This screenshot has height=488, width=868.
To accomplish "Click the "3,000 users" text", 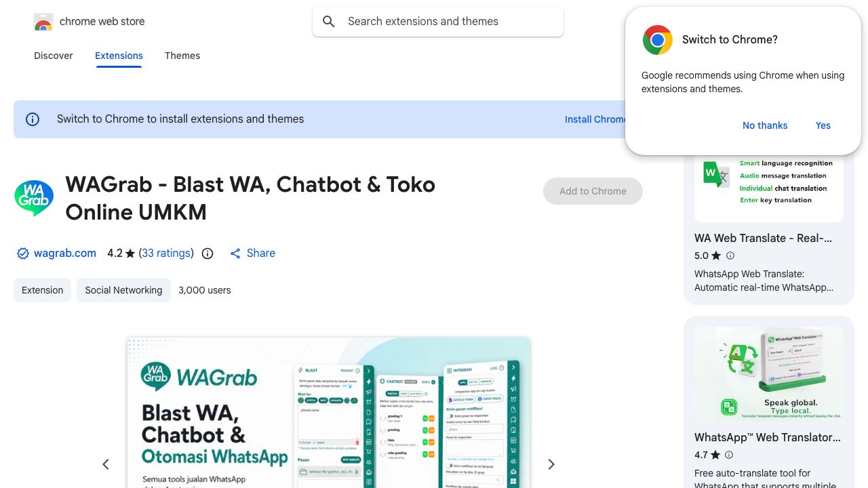I will pyautogui.click(x=205, y=290).
